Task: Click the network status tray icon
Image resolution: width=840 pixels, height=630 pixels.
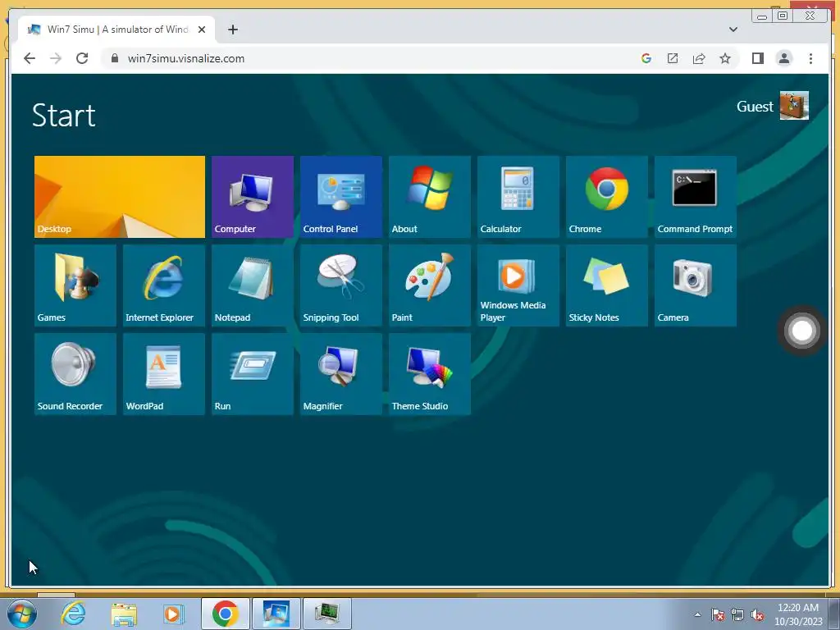Action: tap(737, 615)
